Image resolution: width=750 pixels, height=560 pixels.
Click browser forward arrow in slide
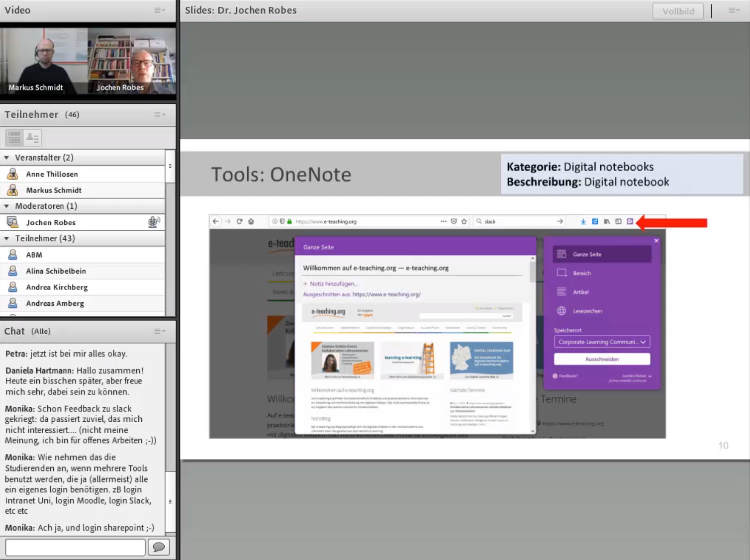[228, 221]
